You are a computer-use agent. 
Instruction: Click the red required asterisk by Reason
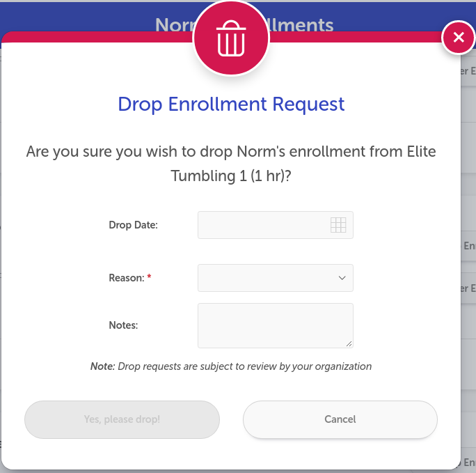click(x=149, y=277)
